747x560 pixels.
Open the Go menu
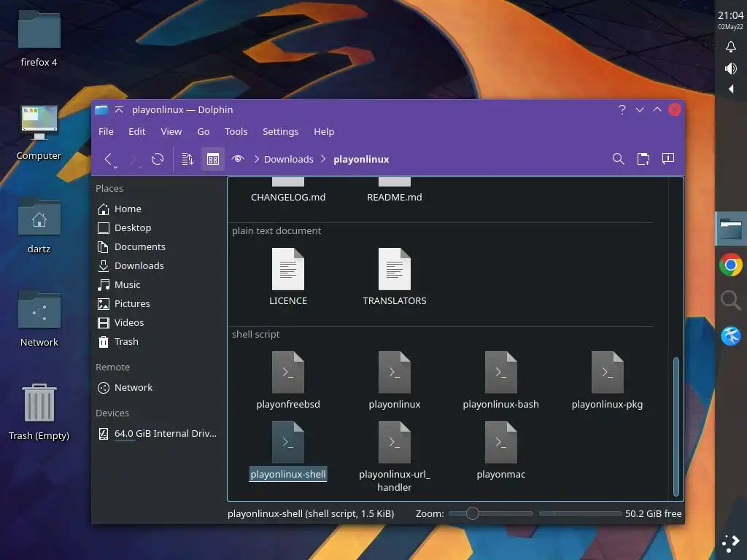(204, 131)
